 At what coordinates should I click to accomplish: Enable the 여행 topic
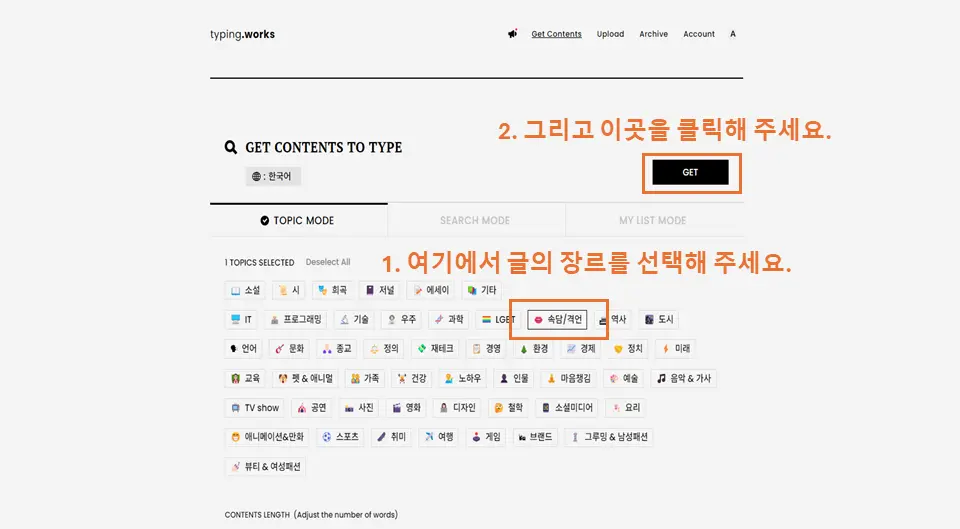(x=439, y=437)
